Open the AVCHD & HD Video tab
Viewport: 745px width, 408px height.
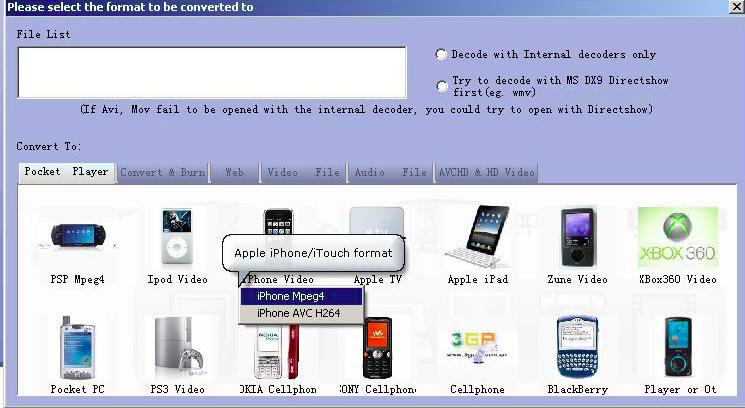[487, 172]
